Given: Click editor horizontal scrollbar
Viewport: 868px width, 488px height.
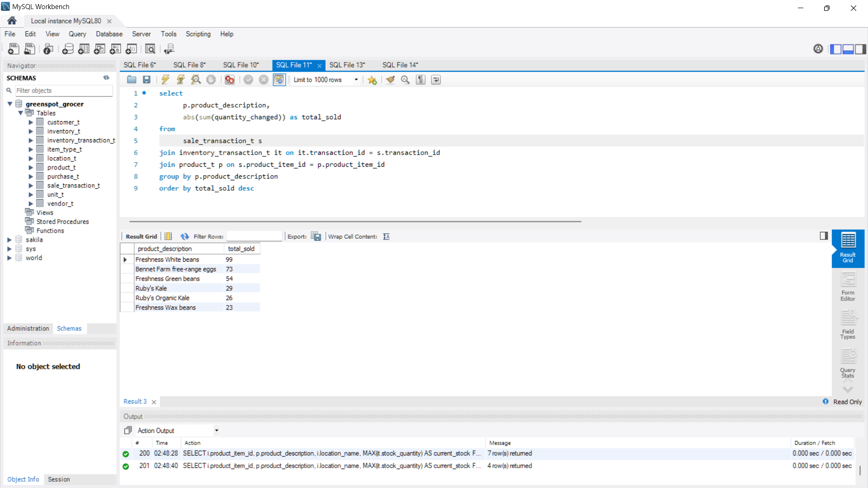Looking at the screenshot, I should tap(355, 221).
